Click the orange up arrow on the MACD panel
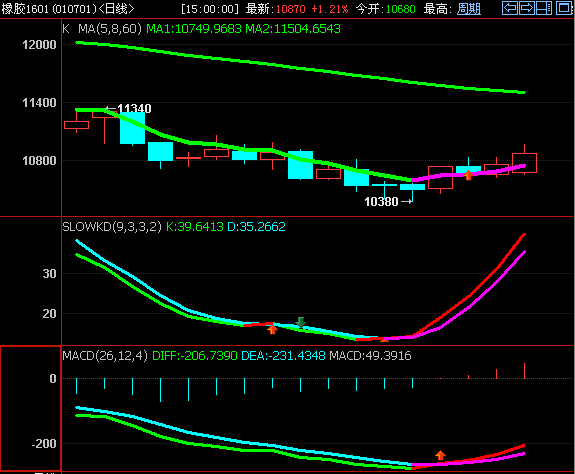This screenshot has width=575, height=474. coord(440,455)
